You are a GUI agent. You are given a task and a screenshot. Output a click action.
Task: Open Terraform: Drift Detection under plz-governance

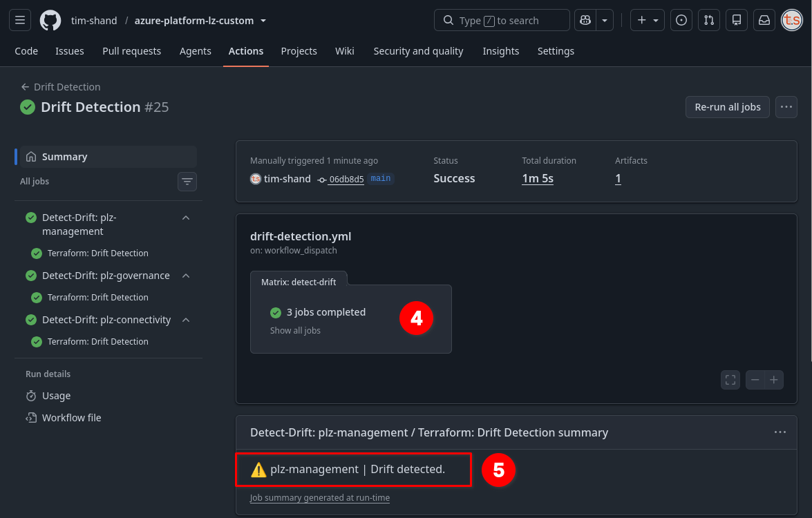click(98, 298)
